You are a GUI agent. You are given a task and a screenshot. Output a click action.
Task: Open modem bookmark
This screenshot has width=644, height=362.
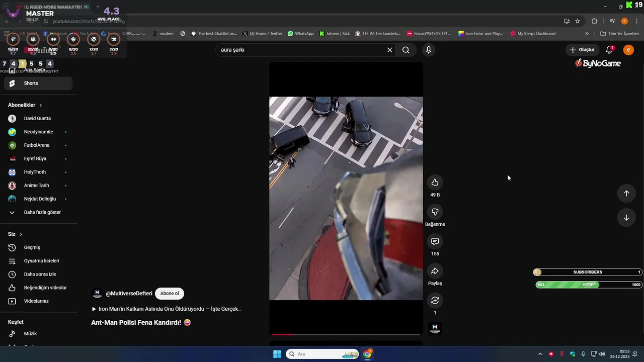tap(163, 34)
